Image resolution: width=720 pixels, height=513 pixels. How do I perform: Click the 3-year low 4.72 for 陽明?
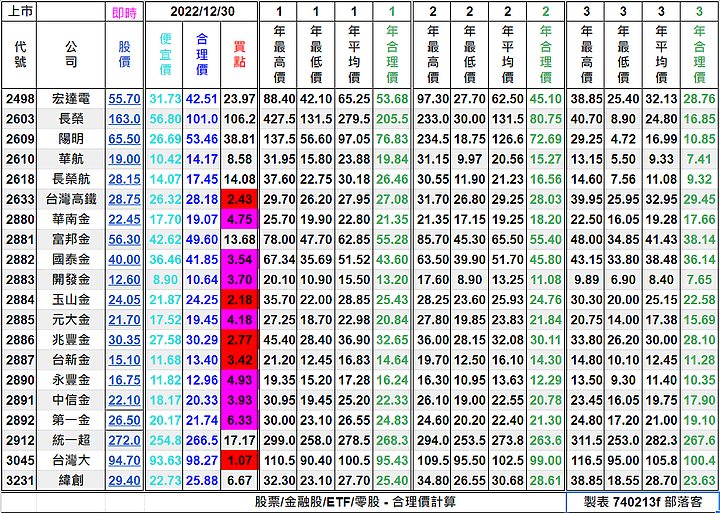[x=623, y=139]
